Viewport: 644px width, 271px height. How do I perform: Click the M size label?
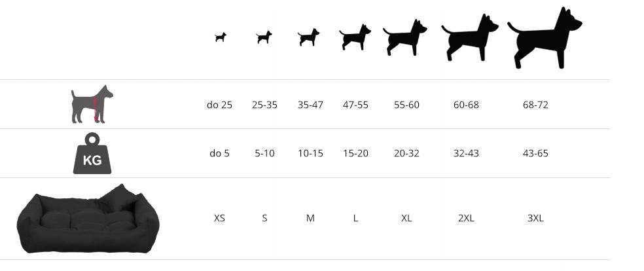(x=310, y=219)
